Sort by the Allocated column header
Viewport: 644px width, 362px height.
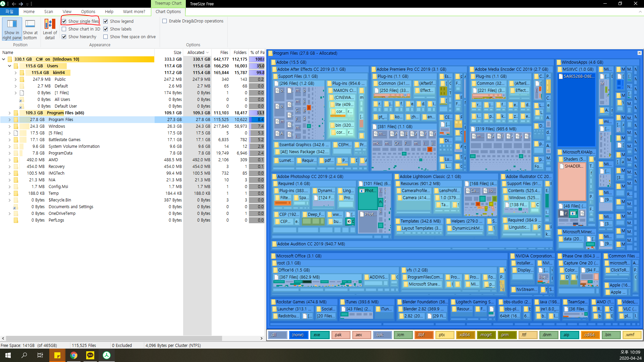click(x=196, y=52)
